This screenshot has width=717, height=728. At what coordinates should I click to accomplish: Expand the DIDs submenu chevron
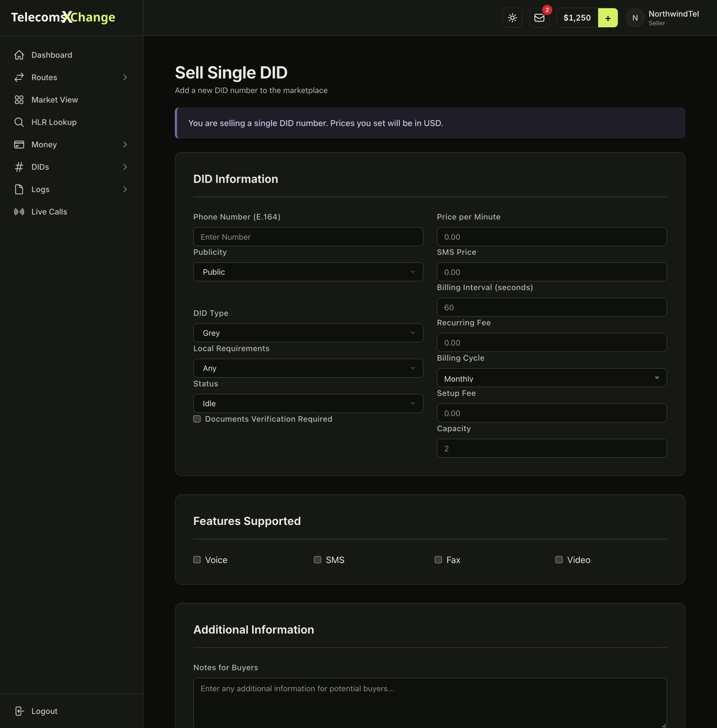click(125, 167)
